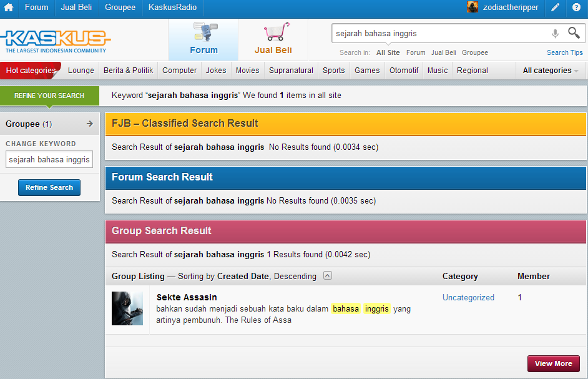Screen dimensions: 588x379
Task: Click the FJB – Classified Search Result header
Action: (x=346, y=124)
